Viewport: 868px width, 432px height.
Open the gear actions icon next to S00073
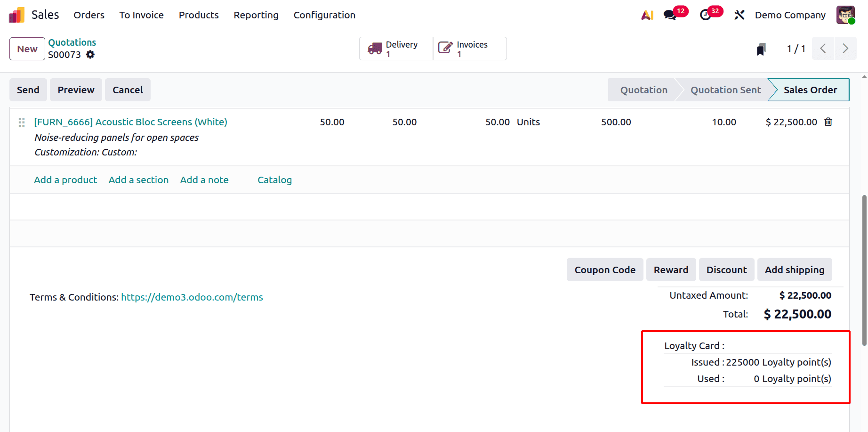[x=90, y=55]
